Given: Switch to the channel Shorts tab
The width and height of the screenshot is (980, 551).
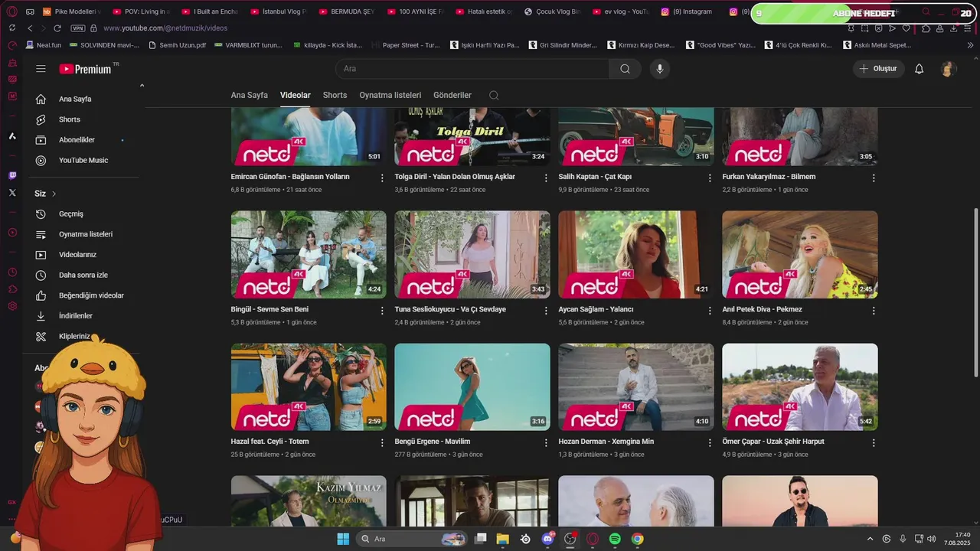Looking at the screenshot, I should [335, 96].
